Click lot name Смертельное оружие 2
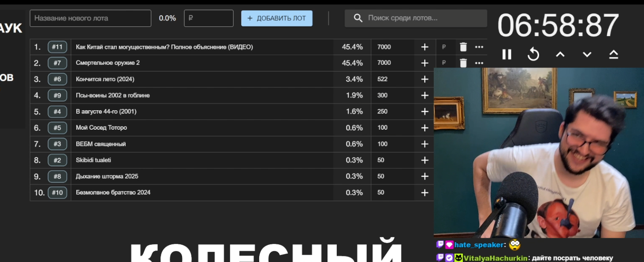644x262 pixels. click(108, 63)
